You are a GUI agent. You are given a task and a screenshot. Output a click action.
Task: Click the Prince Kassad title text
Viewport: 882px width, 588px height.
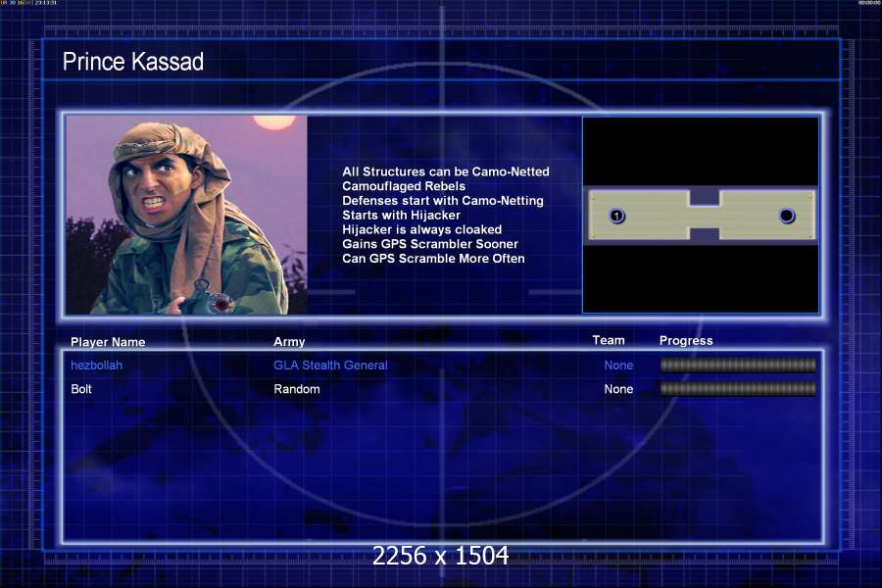tap(132, 62)
